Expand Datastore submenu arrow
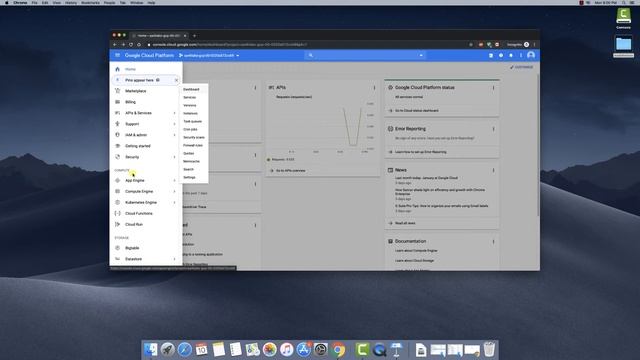The height and width of the screenshot is (360, 640). click(x=174, y=259)
